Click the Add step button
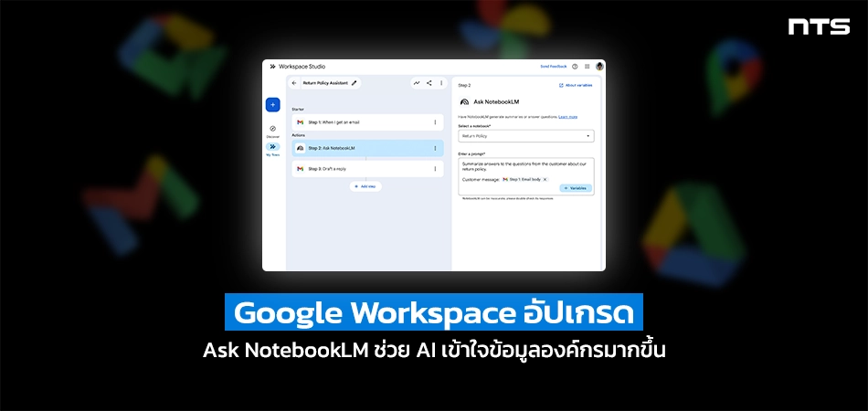The width and height of the screenshot is (868, 411). pyautogui.click(x=365, y=186)
